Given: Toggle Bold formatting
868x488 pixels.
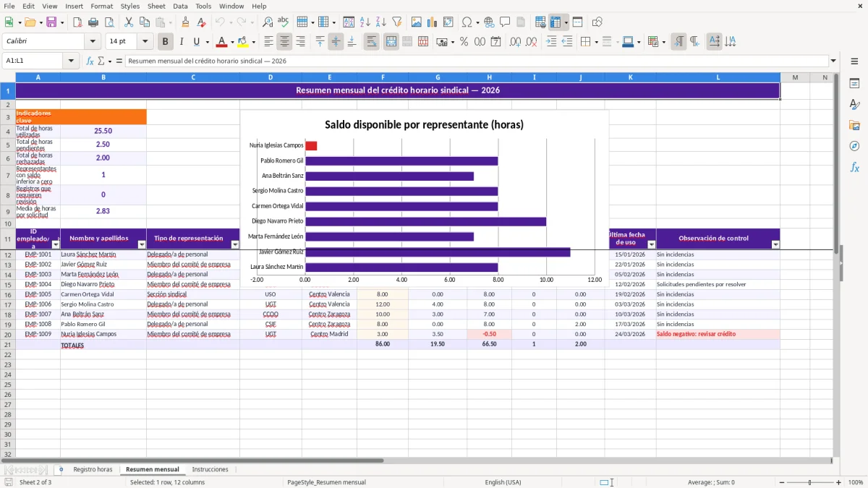Looking at the screenshot, I should tap(166, 42).
